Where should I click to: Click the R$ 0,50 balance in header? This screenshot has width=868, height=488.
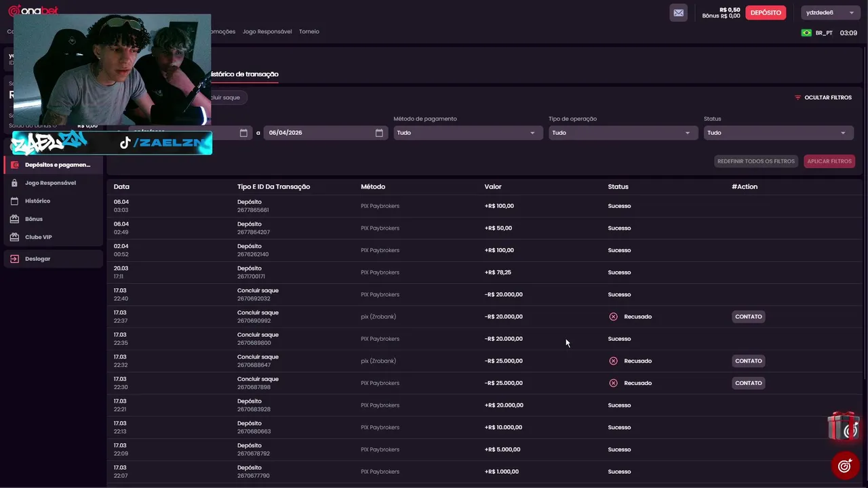tap(730, 9)
